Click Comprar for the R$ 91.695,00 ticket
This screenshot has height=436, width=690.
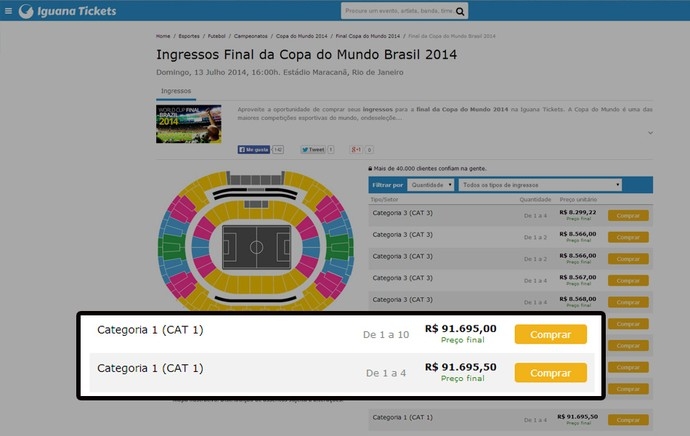(551, 334)
